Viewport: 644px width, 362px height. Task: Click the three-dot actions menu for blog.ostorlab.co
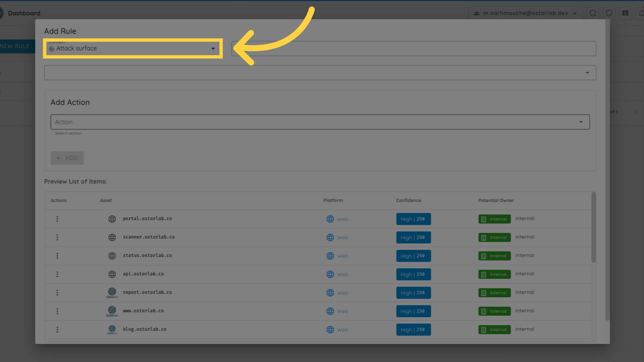(57, 329)
